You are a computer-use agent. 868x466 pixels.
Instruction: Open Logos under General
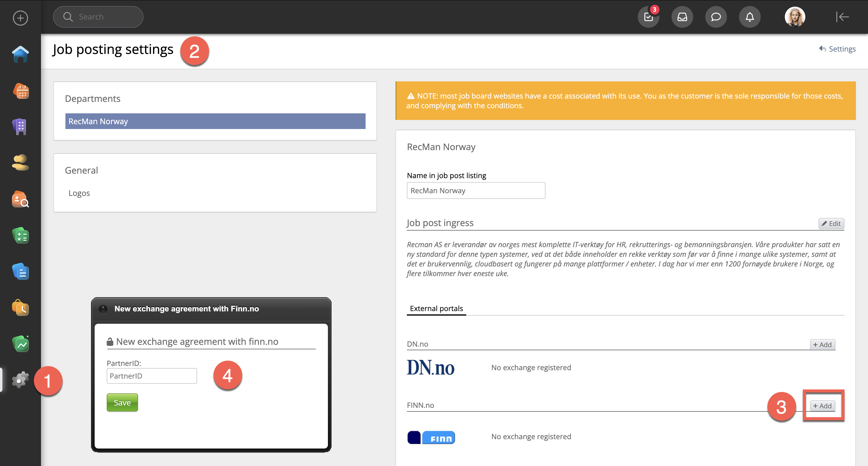click(x=79, y=193)
